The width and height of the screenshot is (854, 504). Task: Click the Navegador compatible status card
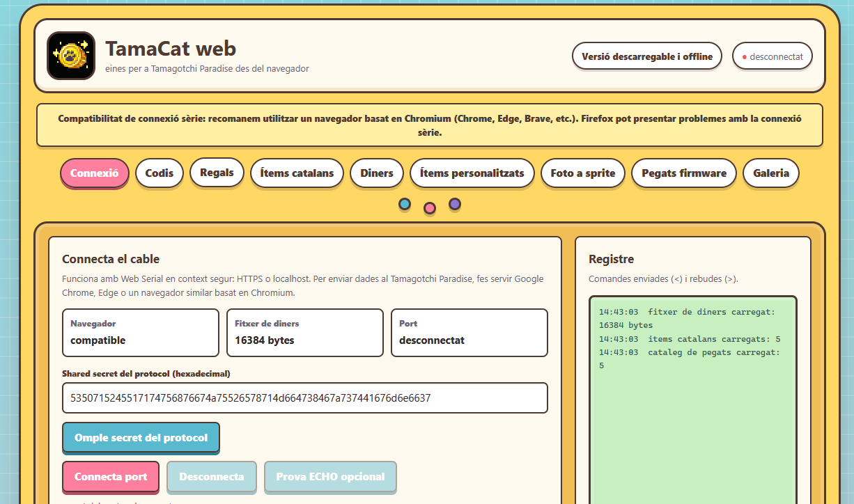(141, 333)
